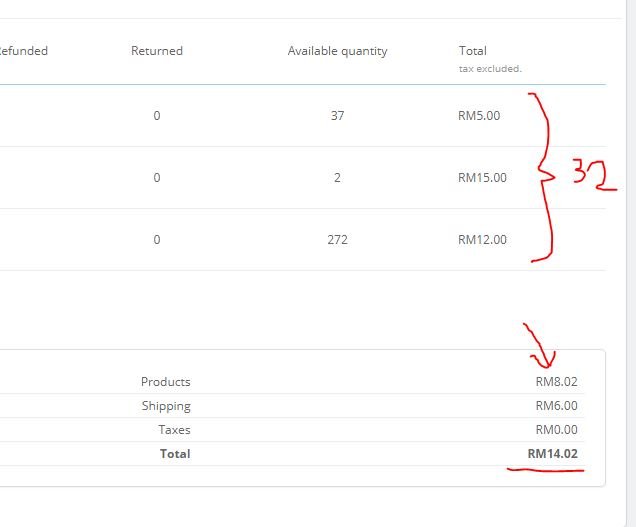636x527 pixels.
Task: Click the Products label in summary
Action: coord(165,382)
